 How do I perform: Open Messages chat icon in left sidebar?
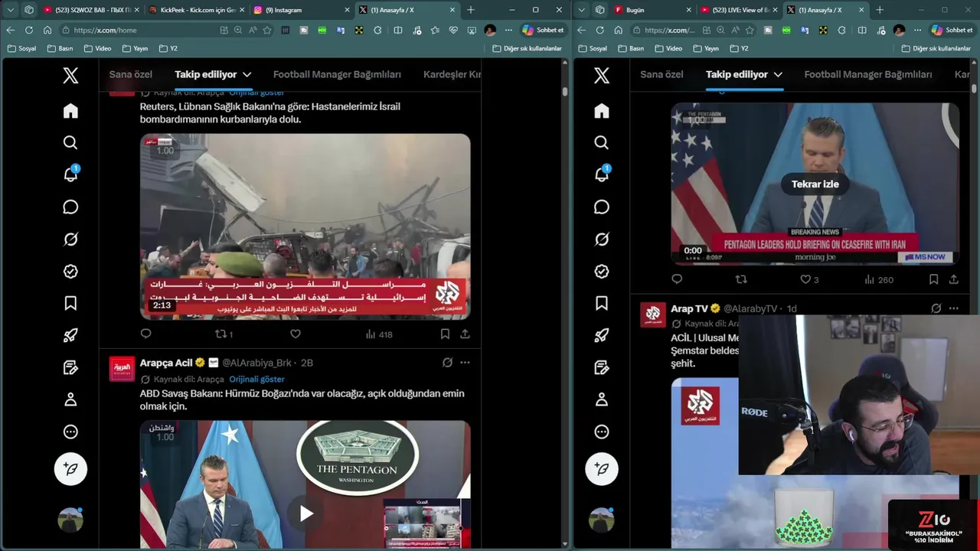70,207
